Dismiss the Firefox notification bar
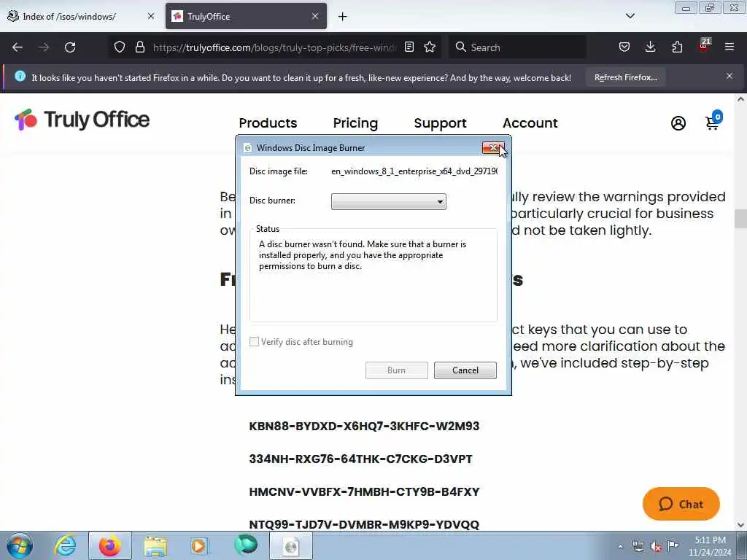Viewport: 747px width, 560px height. click(x=729, y=76)
